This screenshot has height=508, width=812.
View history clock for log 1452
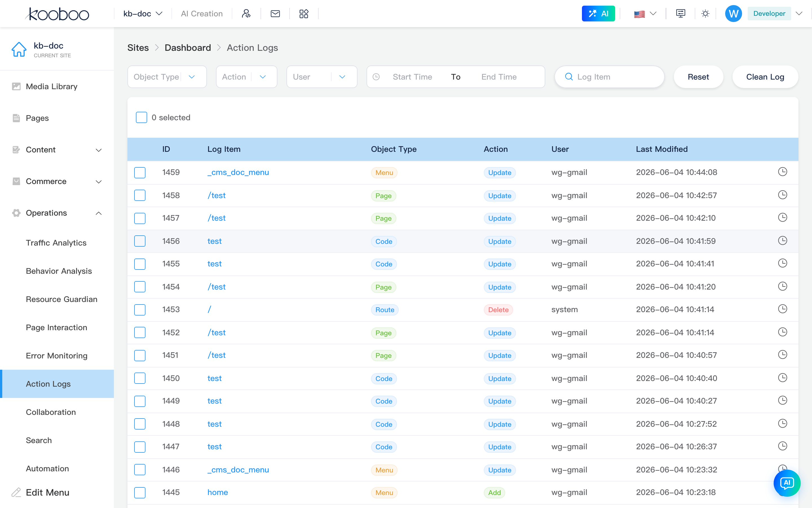pyautogui.click(x=782, y=332)
